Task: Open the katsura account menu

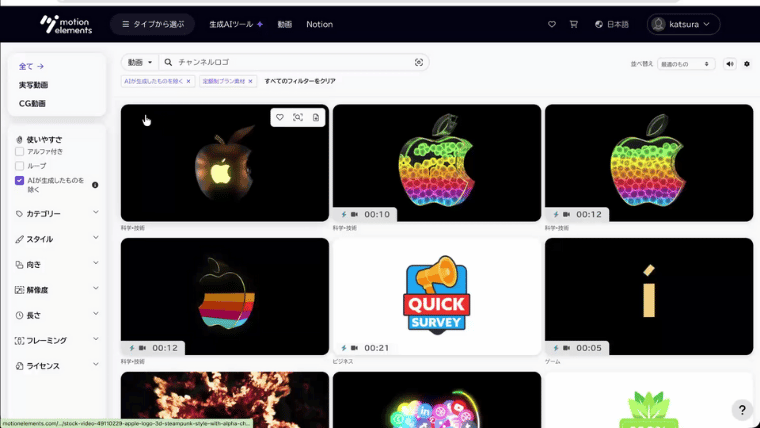Action: tap(684, 24)
